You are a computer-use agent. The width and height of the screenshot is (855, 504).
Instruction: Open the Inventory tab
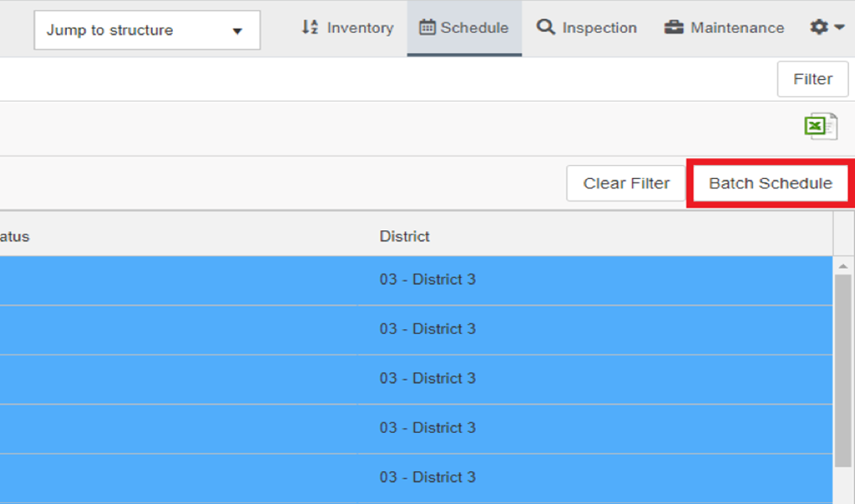click(x=348, y=28)
